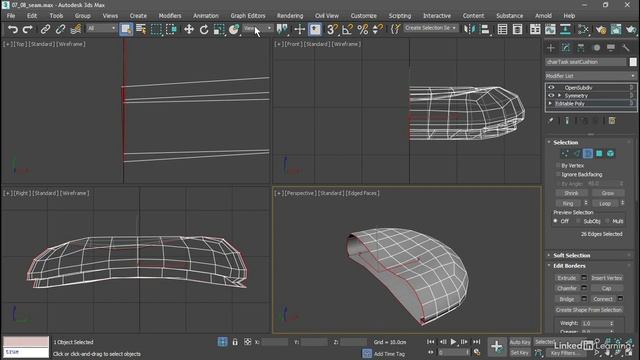Image resolution: width=640 pixels, height=360 pixels.
Task: Toggle the Percent Snap icon
Action: coord(362,29)
